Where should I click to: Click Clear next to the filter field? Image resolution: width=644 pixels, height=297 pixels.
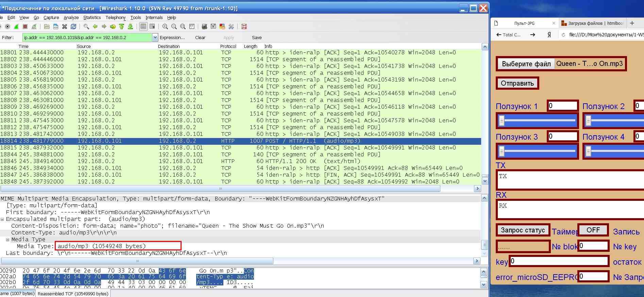click(x=200, y=37)
